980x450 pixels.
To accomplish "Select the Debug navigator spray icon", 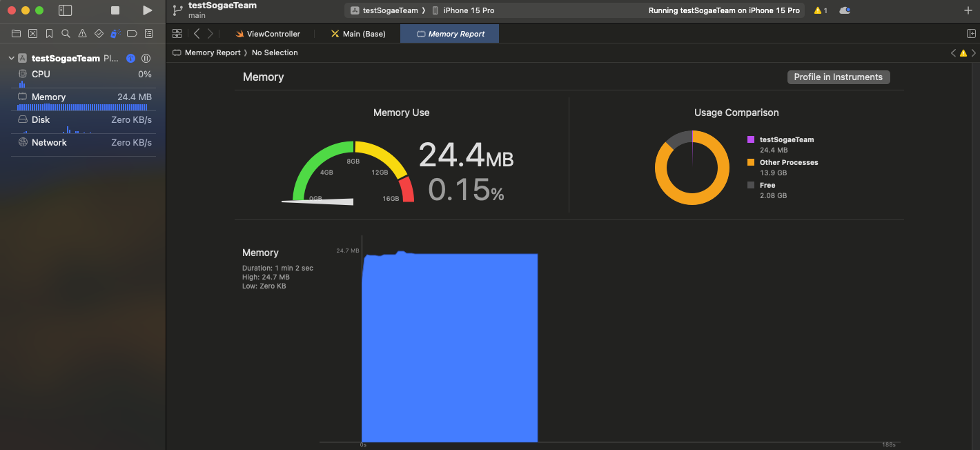I will [115, 33].
